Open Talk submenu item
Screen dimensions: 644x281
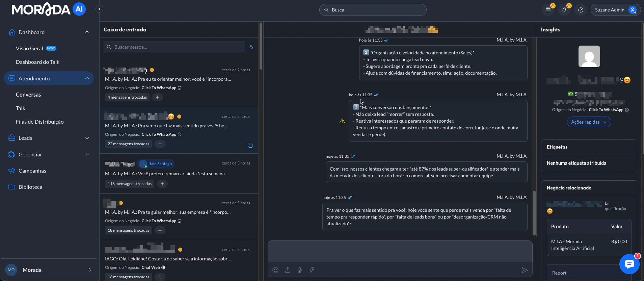pos(21,108)
